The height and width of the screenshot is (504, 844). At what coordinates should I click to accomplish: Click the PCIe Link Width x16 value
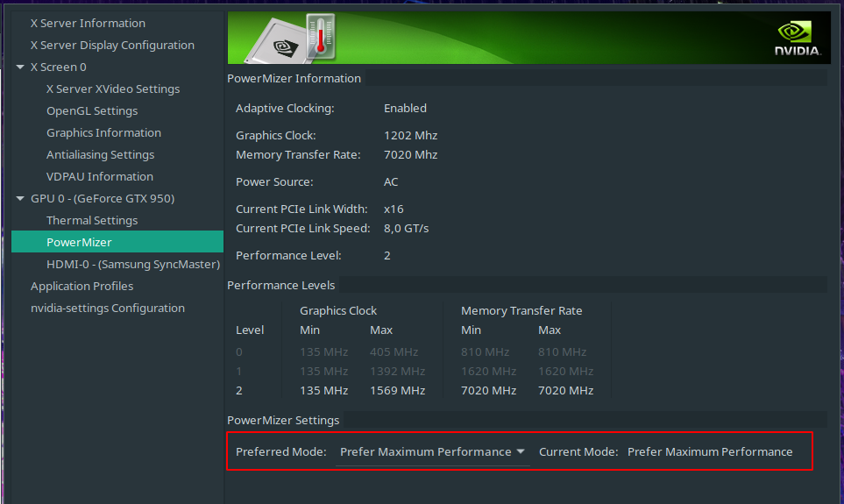[394, 209]
